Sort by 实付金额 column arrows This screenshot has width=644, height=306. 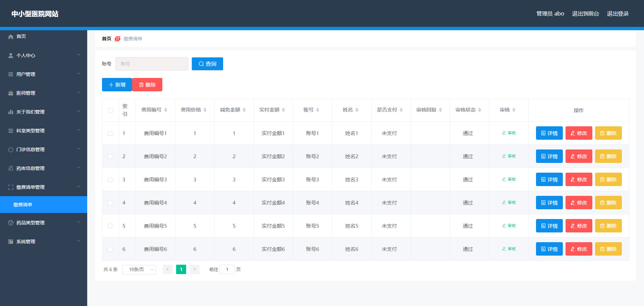283,110
